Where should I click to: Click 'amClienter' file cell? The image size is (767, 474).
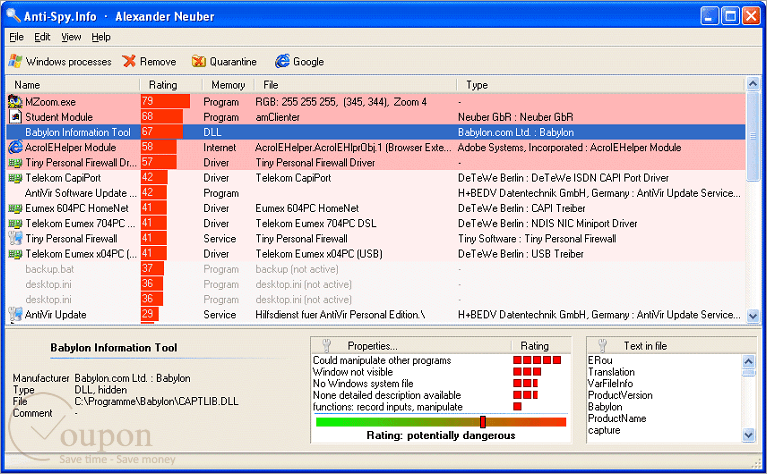tap(277, 117)
